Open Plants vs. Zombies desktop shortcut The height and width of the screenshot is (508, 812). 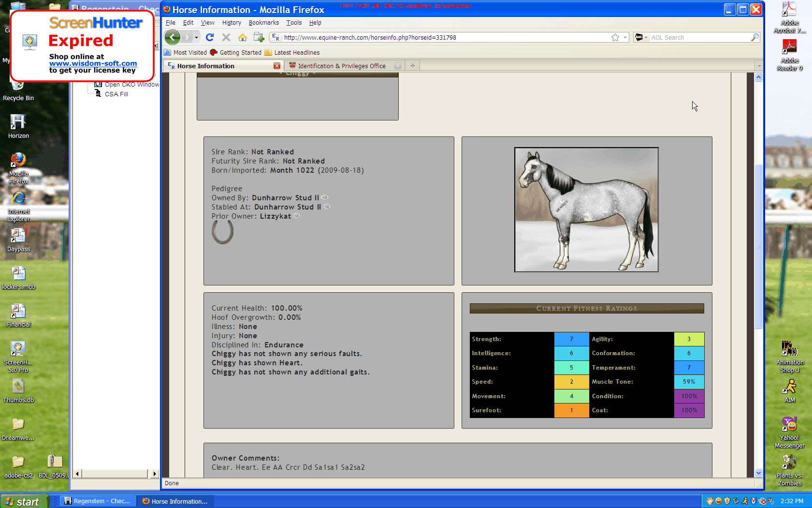tap(790, 470)
